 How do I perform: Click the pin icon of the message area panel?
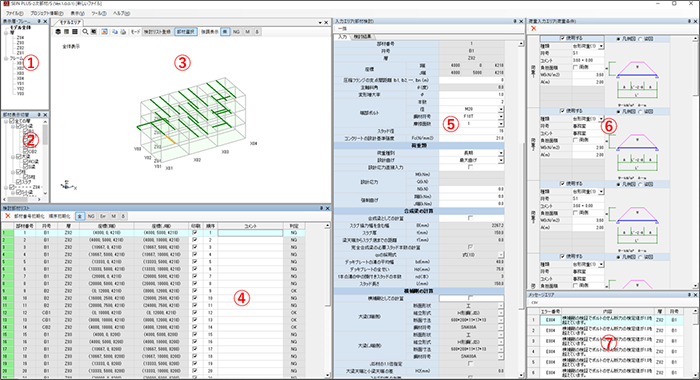(689, 295)
